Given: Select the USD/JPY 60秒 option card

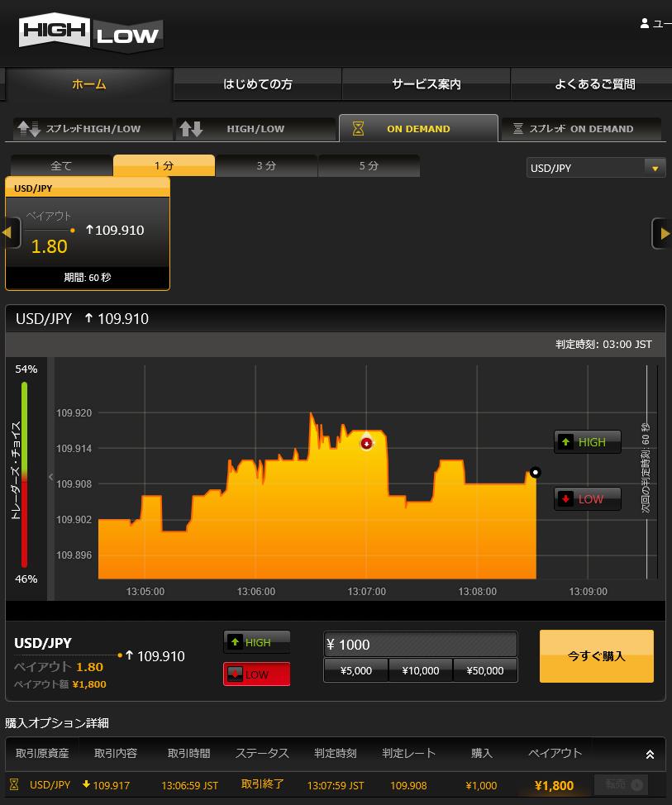Looking at the screenshot, I should coord(88,234).
